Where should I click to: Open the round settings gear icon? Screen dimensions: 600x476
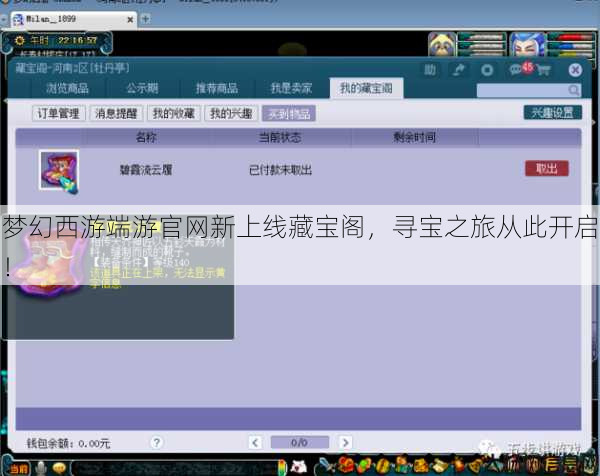pos(487,70)
